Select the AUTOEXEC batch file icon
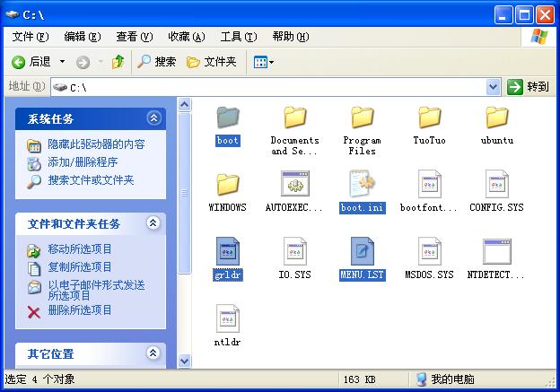 point(294,183)
